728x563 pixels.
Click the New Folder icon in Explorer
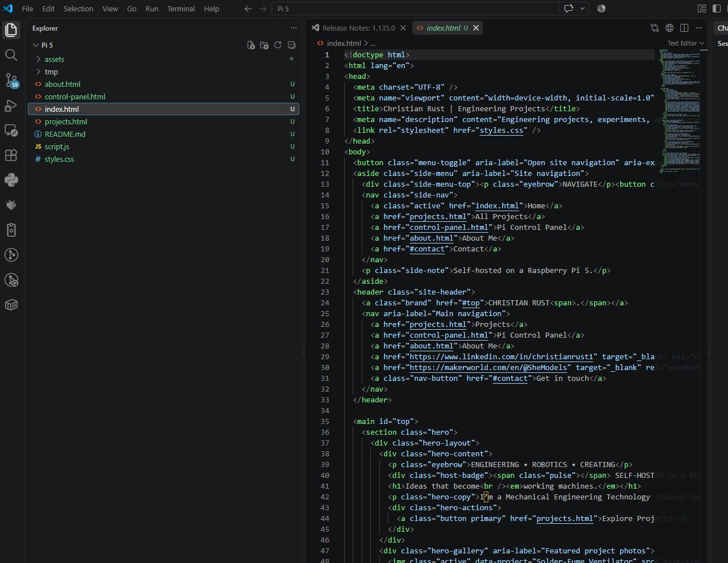pos(264,45)
